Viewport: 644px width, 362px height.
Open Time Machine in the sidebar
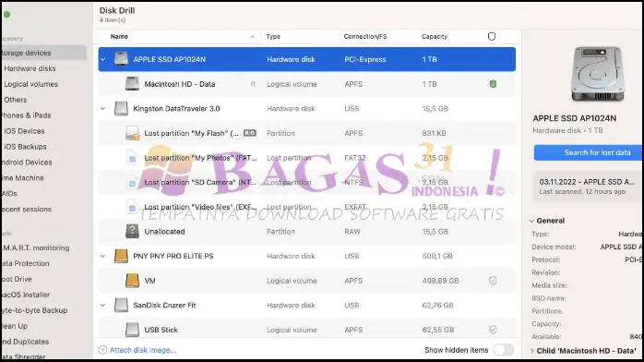[x=22, y=178]
